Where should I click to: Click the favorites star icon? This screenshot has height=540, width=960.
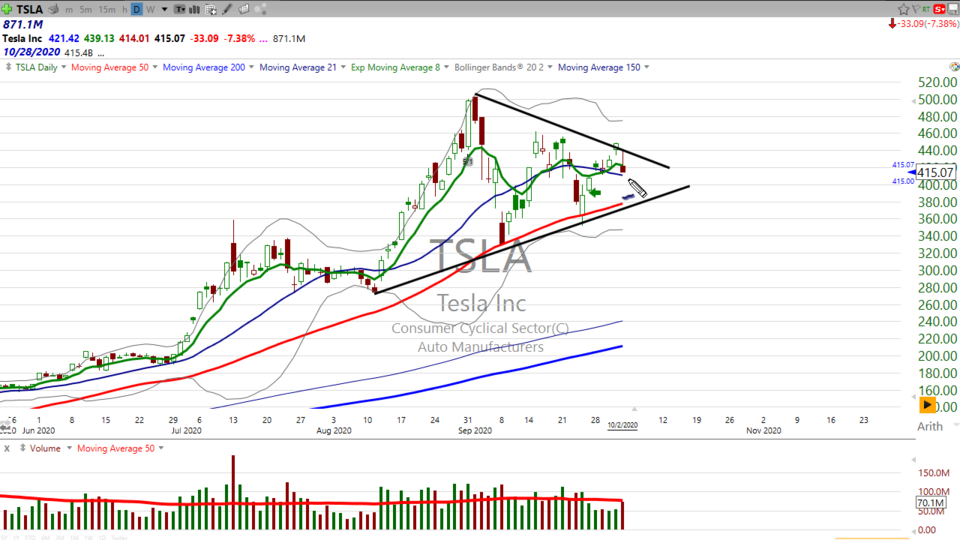[x=904, y=9]
